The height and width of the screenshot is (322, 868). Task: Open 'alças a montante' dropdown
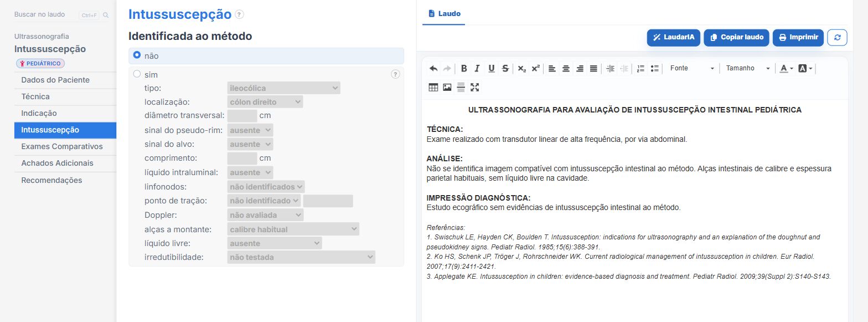click(x=293, y=229)
